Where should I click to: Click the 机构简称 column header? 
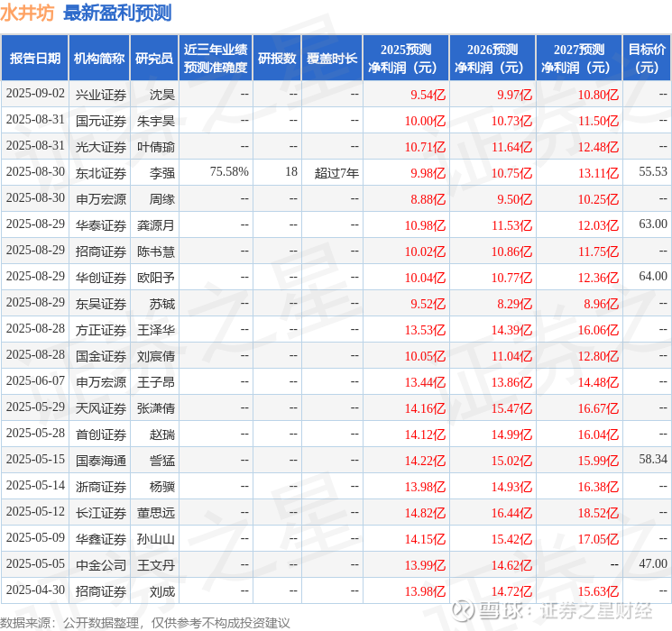pyautogui.click(x=99, y=59)
